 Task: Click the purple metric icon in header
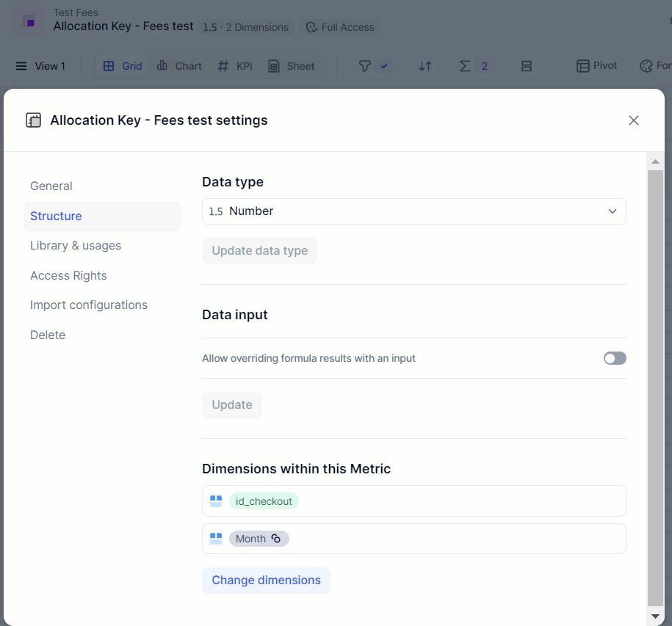point(29,21)
